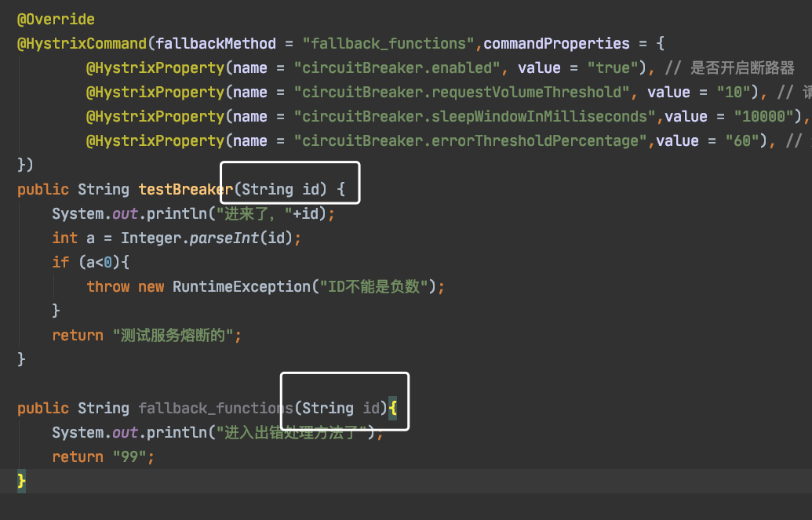
Task: Click the "进入出错处理方法了" println string
Action: (x=292, y=432)
